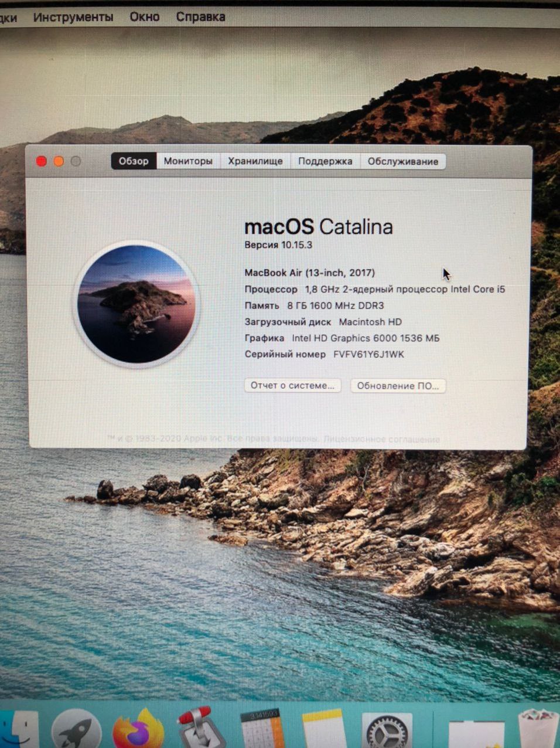The height and width of the screenshot is (748, 560).
Task: Click the macOS Catalina round image
Action: click(x=136, y=304)
